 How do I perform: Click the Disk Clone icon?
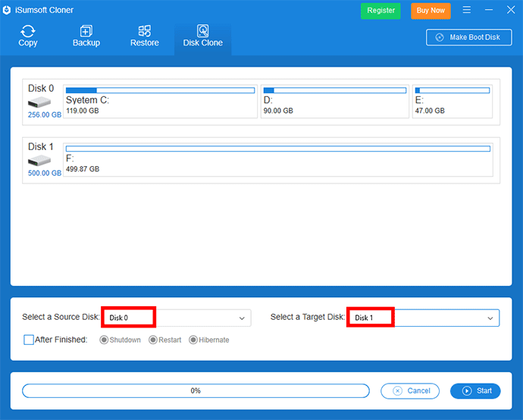[x=203, y=32]
